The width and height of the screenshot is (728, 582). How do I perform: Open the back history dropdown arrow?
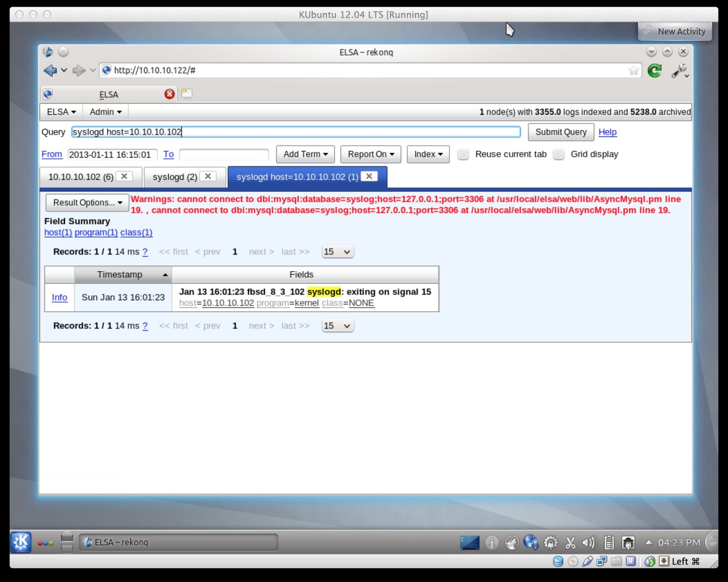pos(64,71)
